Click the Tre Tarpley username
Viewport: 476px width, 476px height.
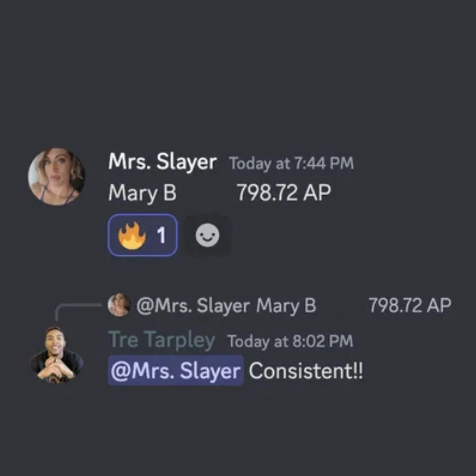point(161,340)
